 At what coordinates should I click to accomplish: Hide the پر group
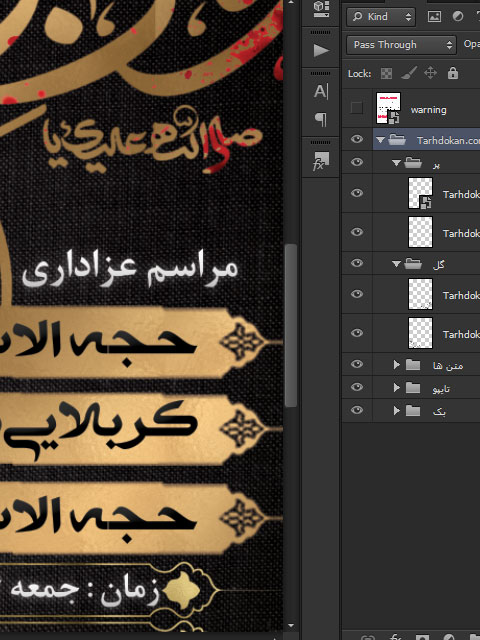[x=356, y=162]
